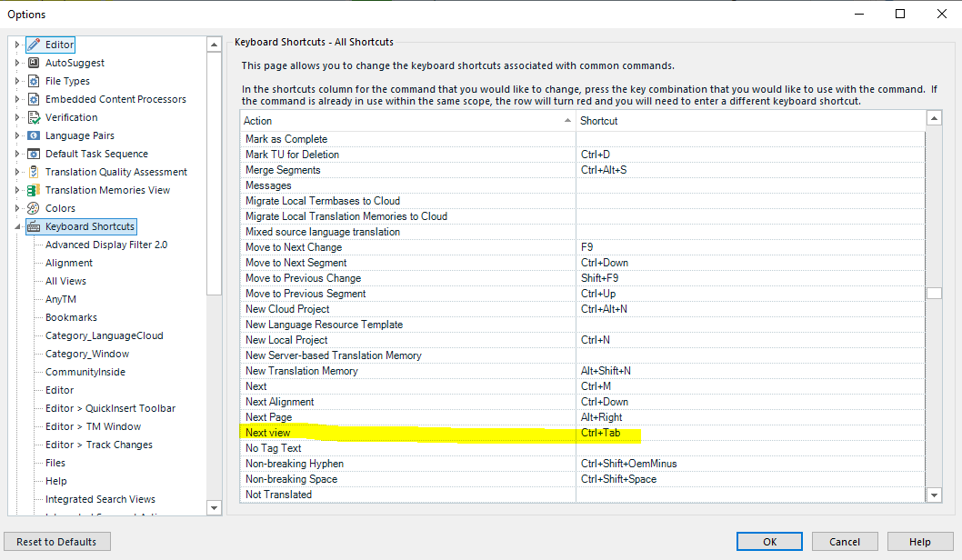Select the Bookmarks shortcuts category
Viewport: 962px width, 560px height.
[x=71, y=317]
